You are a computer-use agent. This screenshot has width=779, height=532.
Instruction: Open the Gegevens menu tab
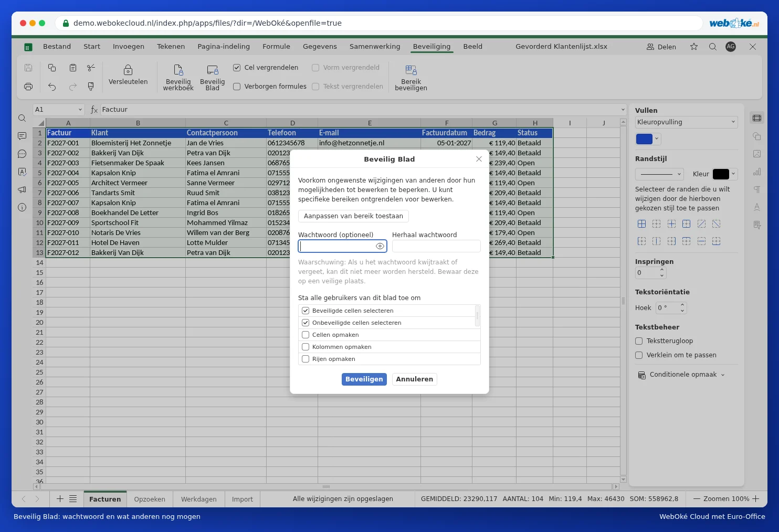pyautogui.click(x=320, y=47)
